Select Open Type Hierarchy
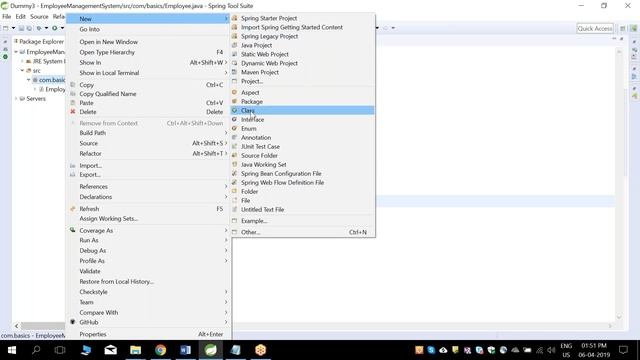Image resolution: width=640 pixels, height=360 pixels. pyautogui.click(x=148, y=52)
